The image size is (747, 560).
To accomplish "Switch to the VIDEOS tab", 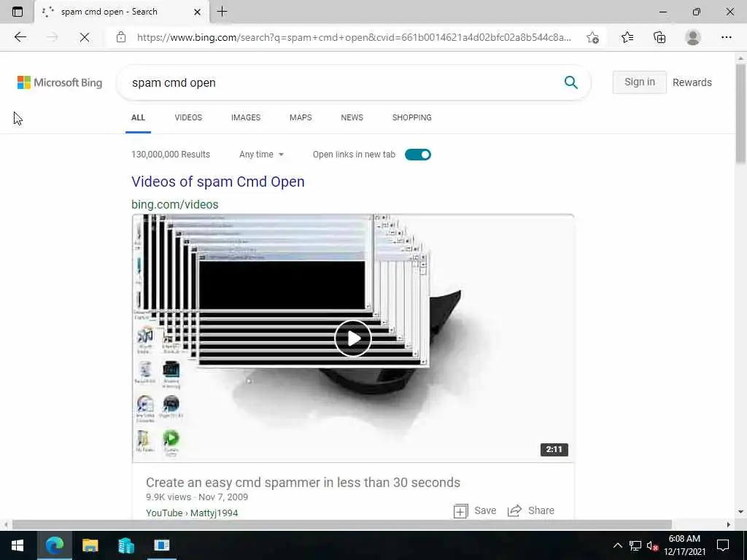I will click(188, 117).
